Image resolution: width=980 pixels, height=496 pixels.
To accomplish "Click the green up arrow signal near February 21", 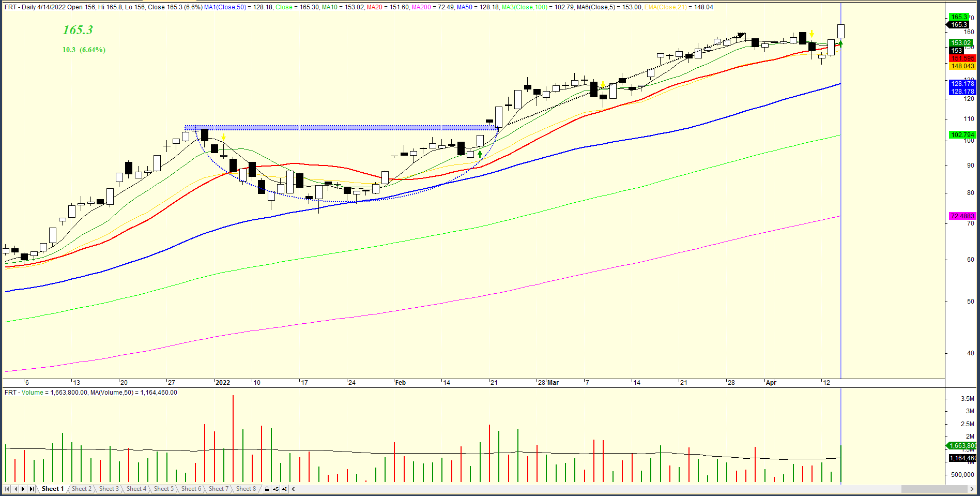I will pos(480,154).
